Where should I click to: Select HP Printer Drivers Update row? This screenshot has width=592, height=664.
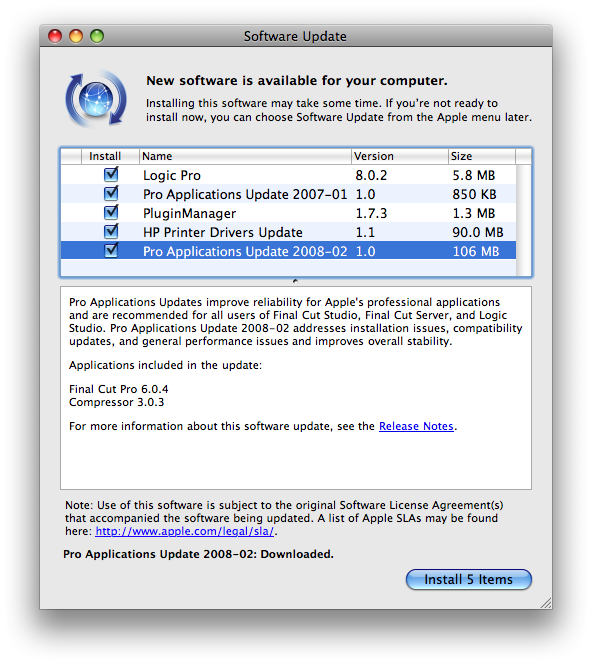click(x=288, y=232)
